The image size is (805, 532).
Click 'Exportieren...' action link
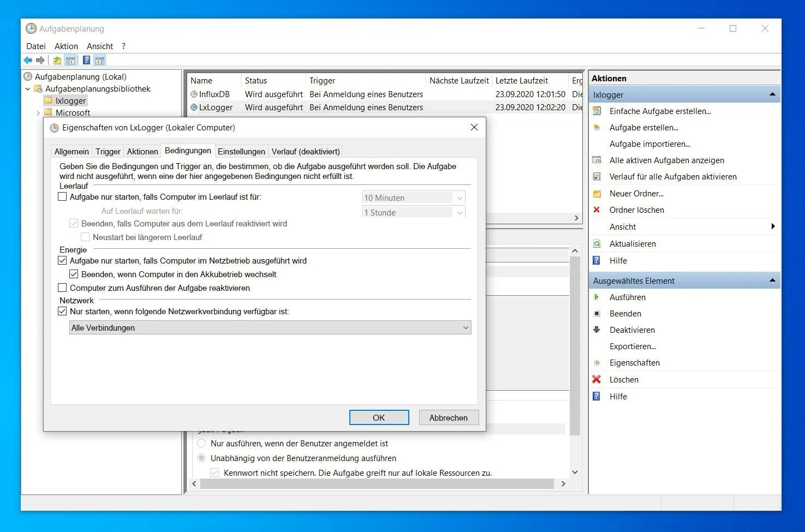click(x=633, y=346)
